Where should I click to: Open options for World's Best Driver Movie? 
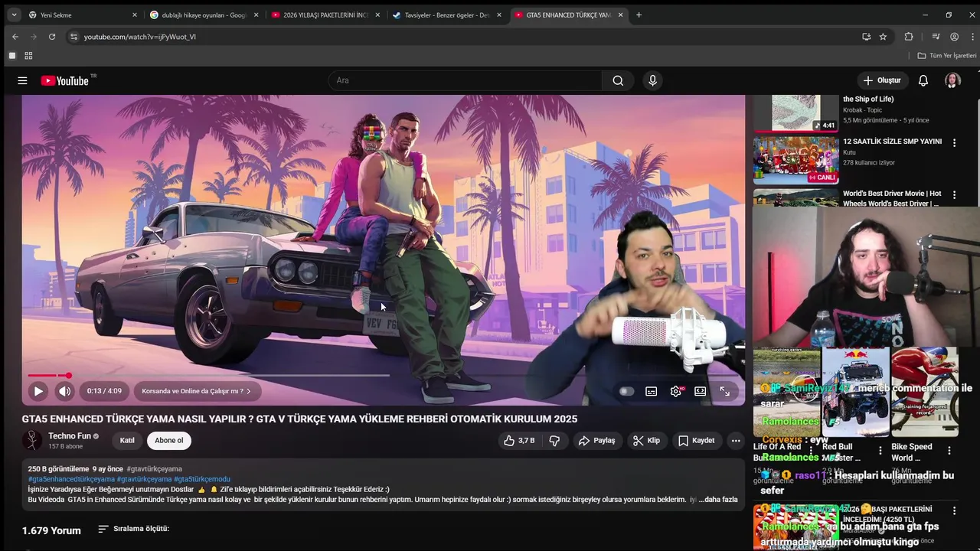click(x=954, y=194)
